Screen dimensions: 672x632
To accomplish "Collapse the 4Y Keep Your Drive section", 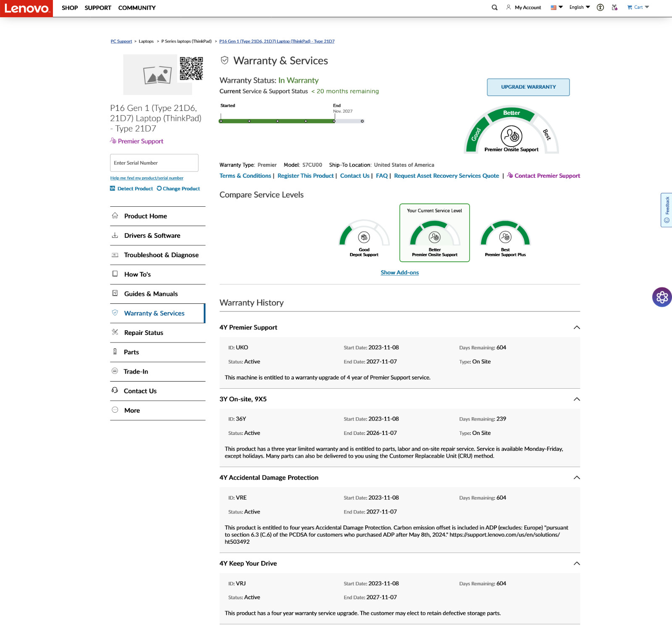I will [x=577, y=564].
